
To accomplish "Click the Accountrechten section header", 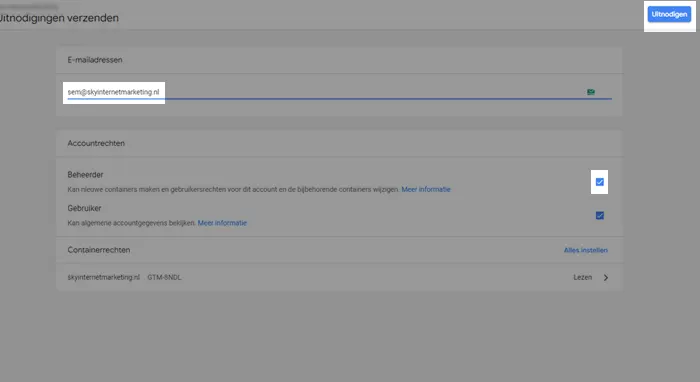I will tap(96, 143).
